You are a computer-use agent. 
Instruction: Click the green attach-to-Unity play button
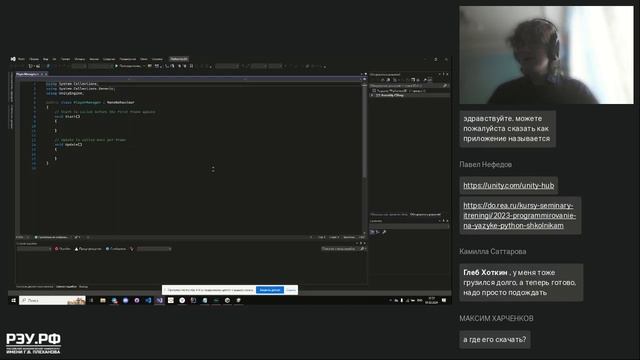click(116, 66)
